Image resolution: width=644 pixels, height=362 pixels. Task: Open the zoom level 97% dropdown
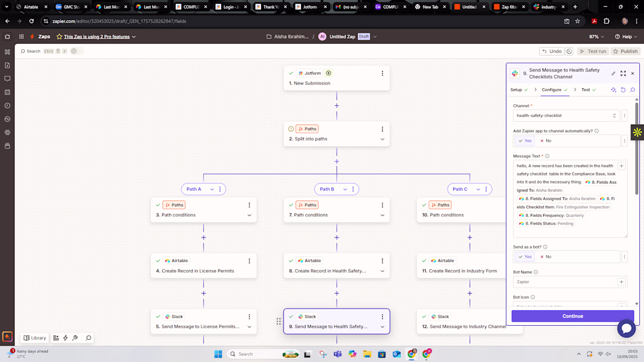tap(597, 36)
